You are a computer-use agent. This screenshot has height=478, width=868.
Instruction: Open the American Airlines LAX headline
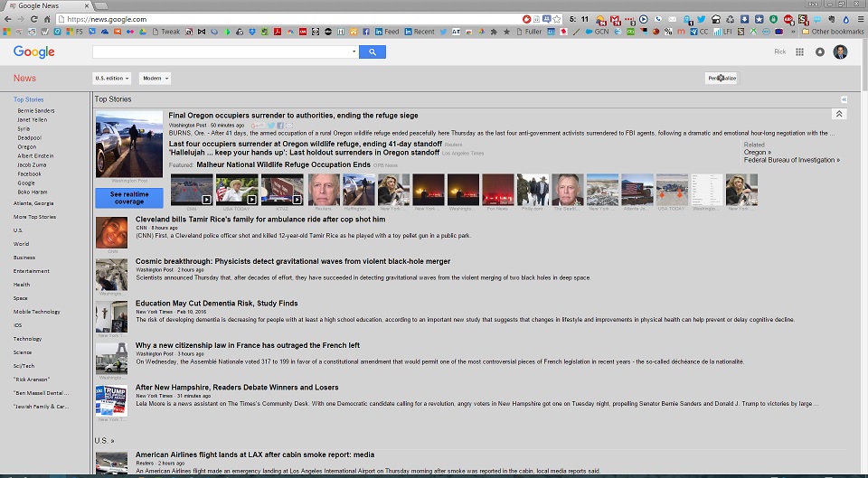pos(255,455)
